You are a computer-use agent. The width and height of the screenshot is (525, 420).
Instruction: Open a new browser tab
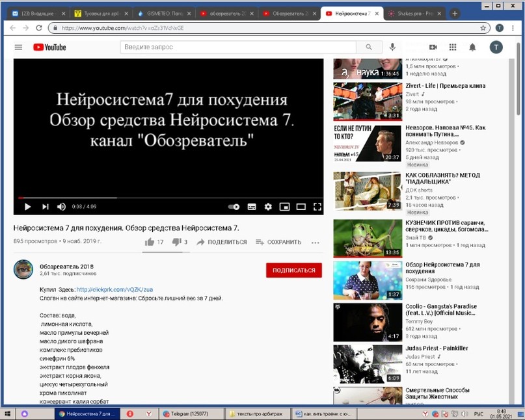tap(455, 14)
